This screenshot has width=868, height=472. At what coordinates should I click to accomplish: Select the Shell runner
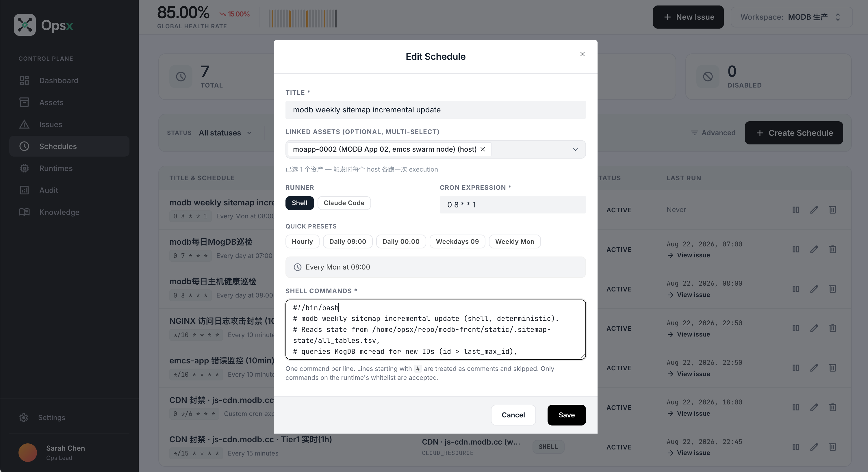[300, 203]
